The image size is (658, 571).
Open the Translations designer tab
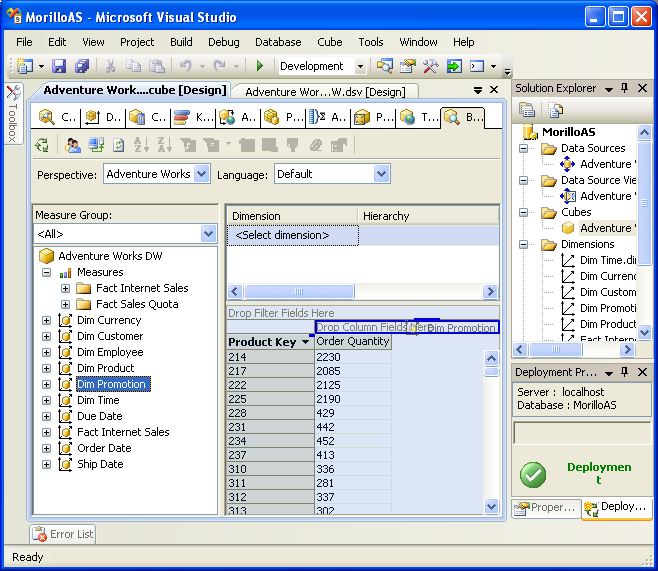pyautogui.click(x=418, y=117)
